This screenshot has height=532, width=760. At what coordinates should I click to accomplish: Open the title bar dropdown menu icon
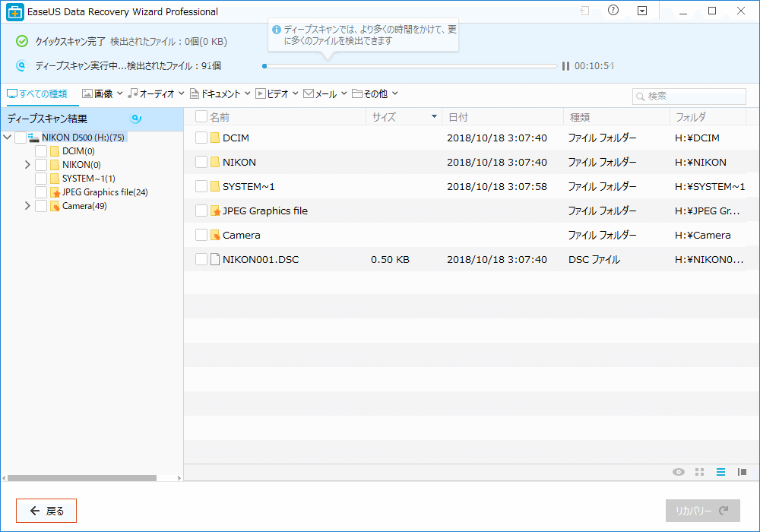pyautogui.click(x=642, y=11)
